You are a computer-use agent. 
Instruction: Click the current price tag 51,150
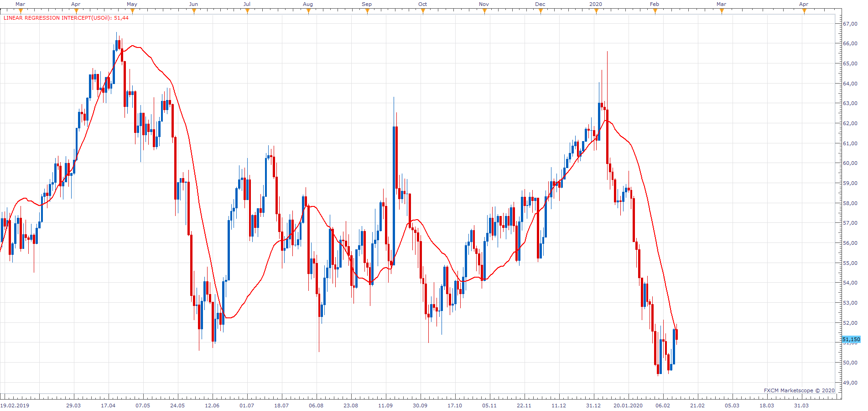point(851,339)
